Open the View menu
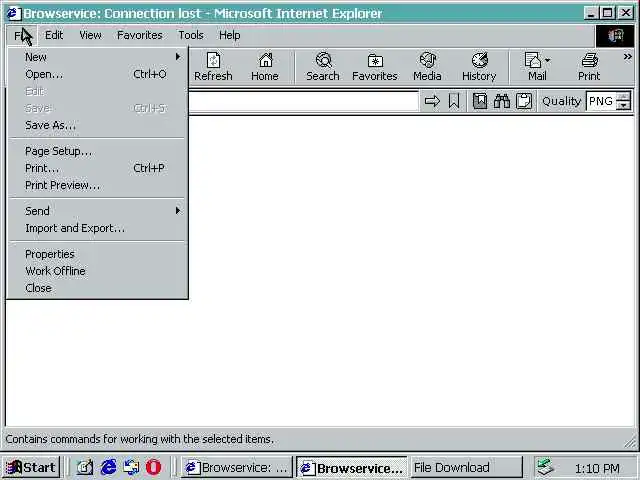Image resolution: width=640 pixels, height=480 pixels. coord(90,36)
